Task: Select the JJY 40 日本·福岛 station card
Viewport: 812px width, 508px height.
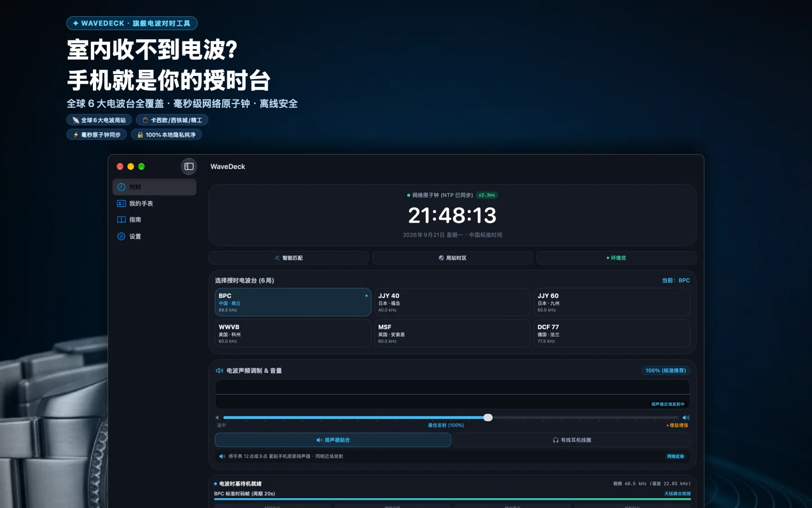Action: click(x=452, y=302)
